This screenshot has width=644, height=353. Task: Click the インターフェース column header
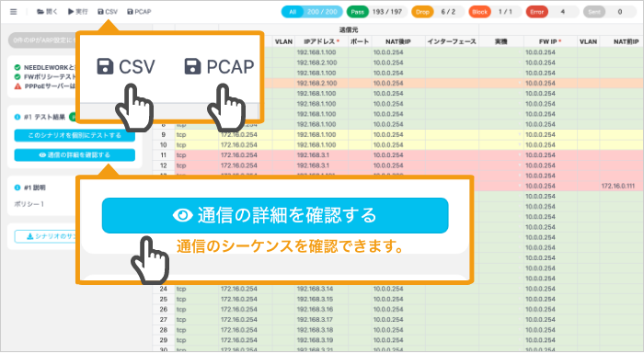click(452, 42)
